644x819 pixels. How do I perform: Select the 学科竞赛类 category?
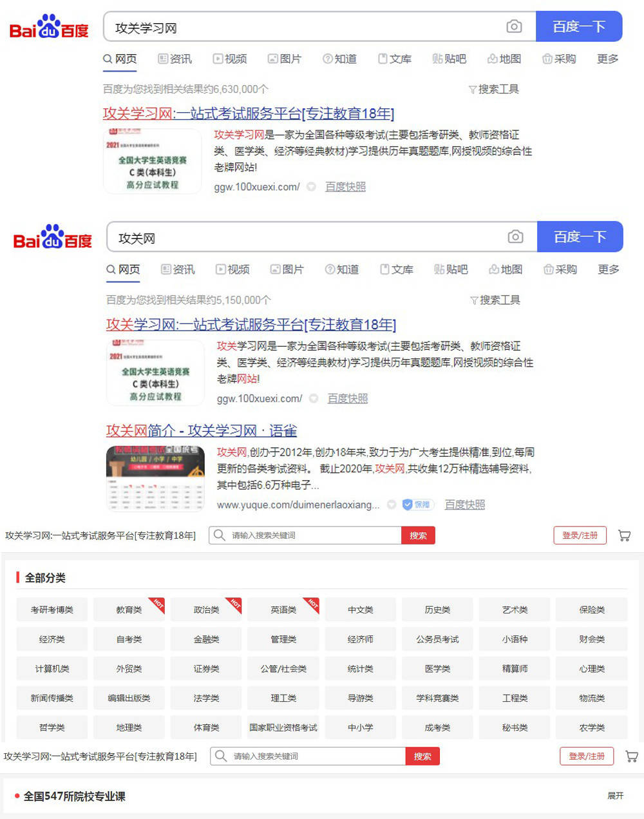(437, 698)
